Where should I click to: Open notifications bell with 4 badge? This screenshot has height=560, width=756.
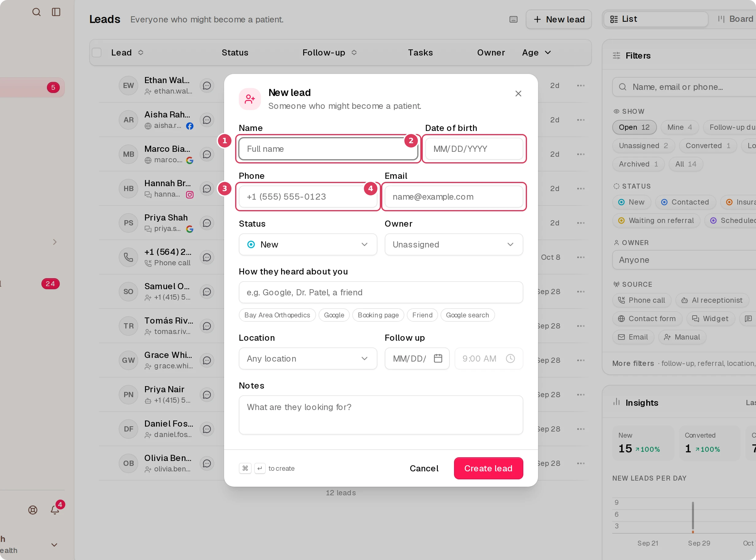click(x=55, y=510)
